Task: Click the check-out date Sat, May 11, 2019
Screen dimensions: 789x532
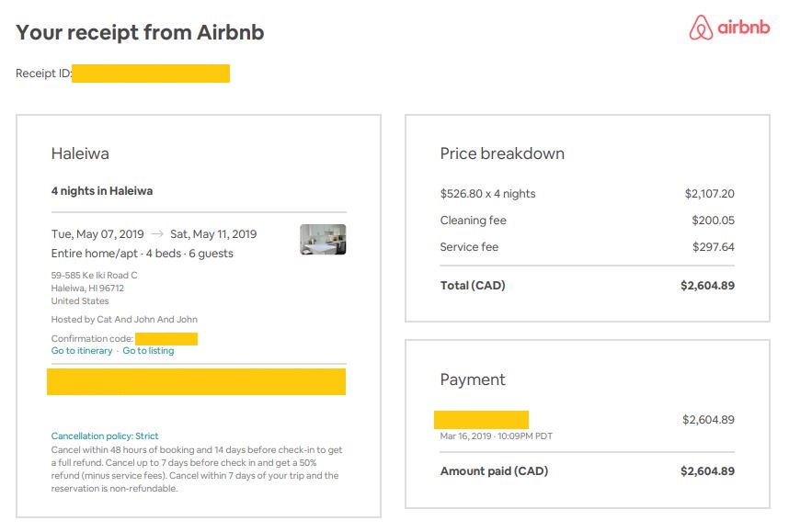Action: click(x=213, y=234)
